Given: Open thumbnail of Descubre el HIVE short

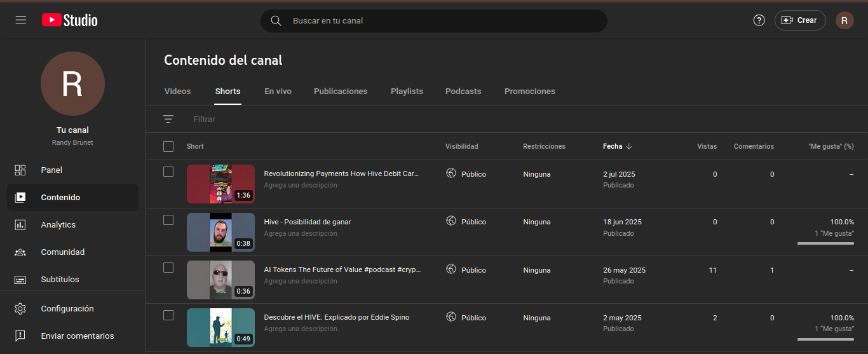Looking at the screenshot, I should pos(220,327).
